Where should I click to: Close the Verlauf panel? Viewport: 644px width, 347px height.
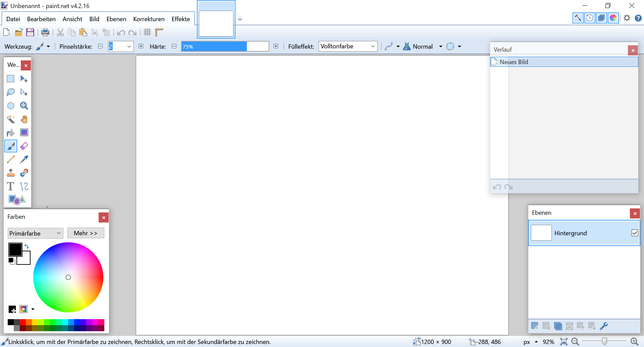[x=633, y=50]
